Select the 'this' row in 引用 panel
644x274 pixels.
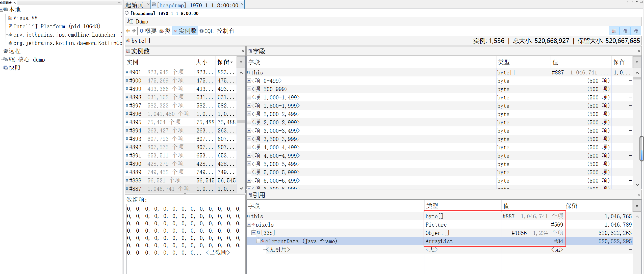[440, 216]
